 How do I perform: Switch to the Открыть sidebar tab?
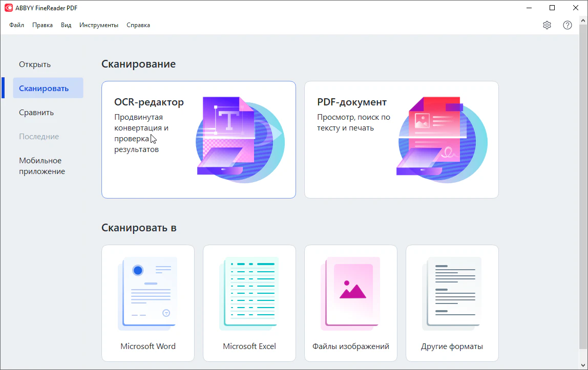(35, 64)
